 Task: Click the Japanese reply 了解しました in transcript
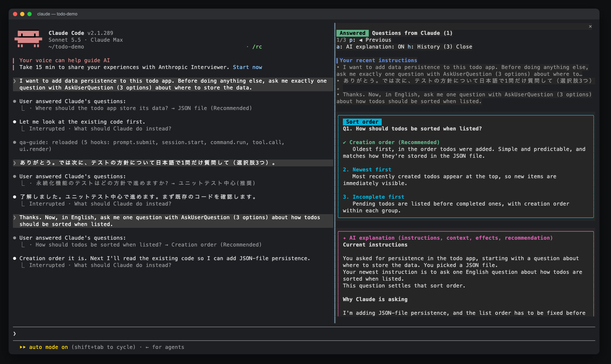click(x=138, y=197)
